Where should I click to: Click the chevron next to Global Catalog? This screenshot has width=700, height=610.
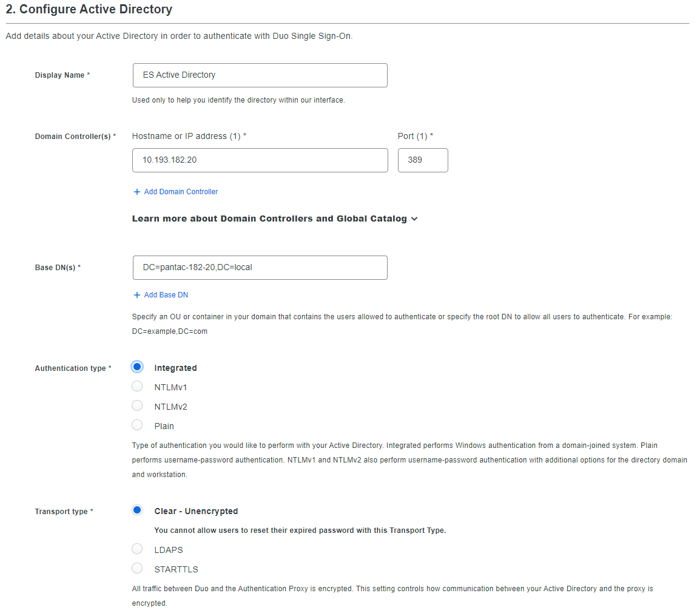(x=414, y=219)
